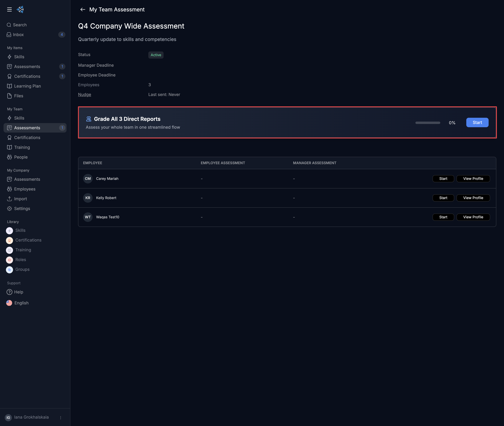
Task: Open My Team Certifications
Action: pos(27,137)
